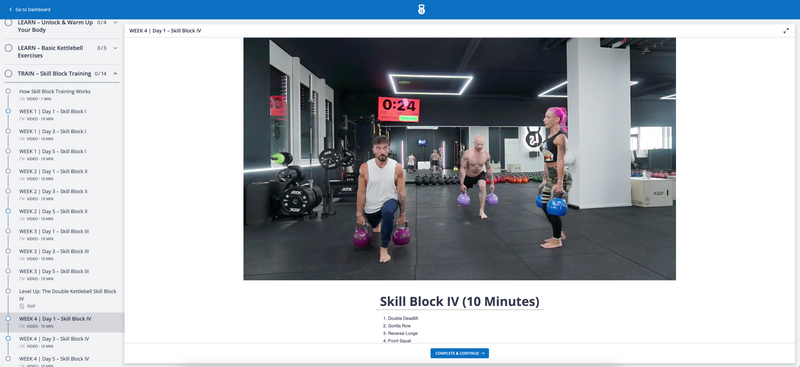
Task: Click video icon under WEEK 1 Day 3
Action: pos(22,139)
